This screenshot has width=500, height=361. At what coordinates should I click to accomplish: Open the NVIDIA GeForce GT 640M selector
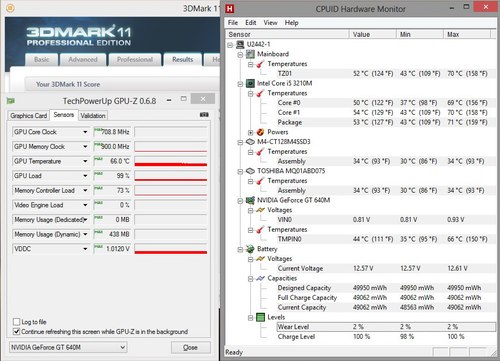[68, 347]
